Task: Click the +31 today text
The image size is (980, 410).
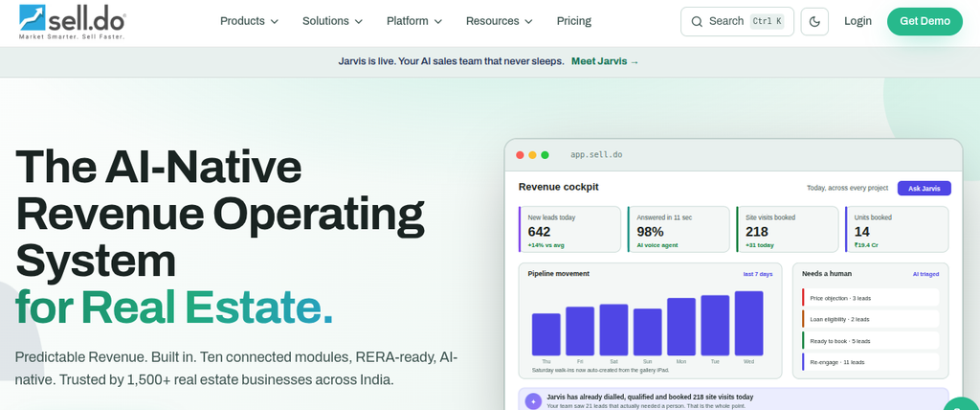Action: click(x=759, y=245)
